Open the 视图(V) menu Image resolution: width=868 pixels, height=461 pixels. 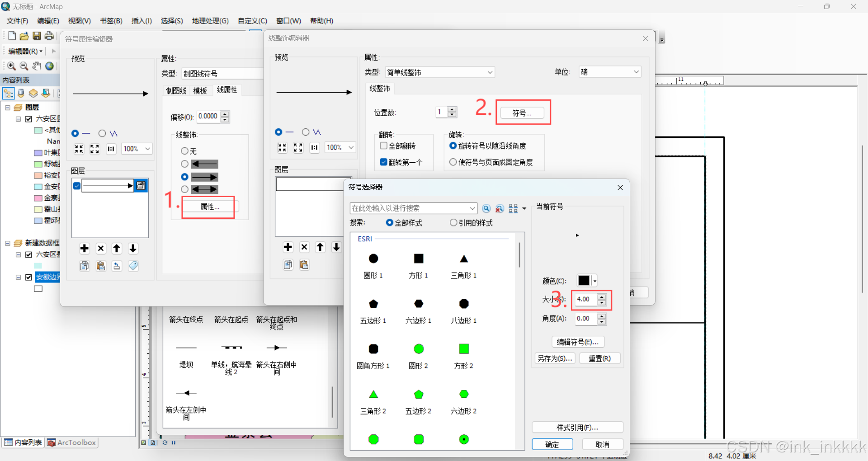tap(80, 21)
